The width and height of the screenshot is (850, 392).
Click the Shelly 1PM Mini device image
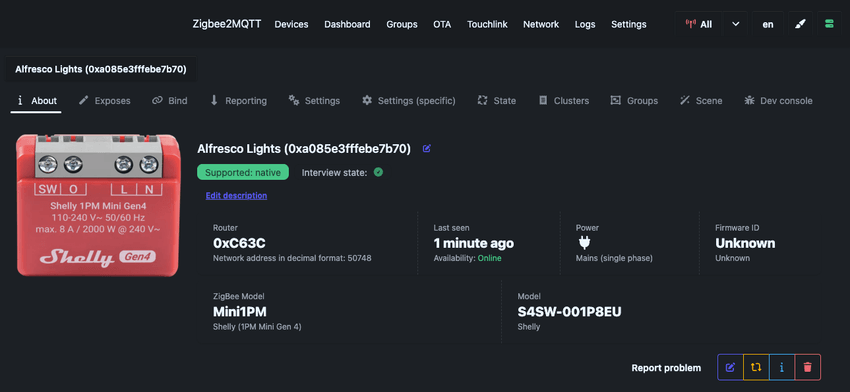pos(98,205)
